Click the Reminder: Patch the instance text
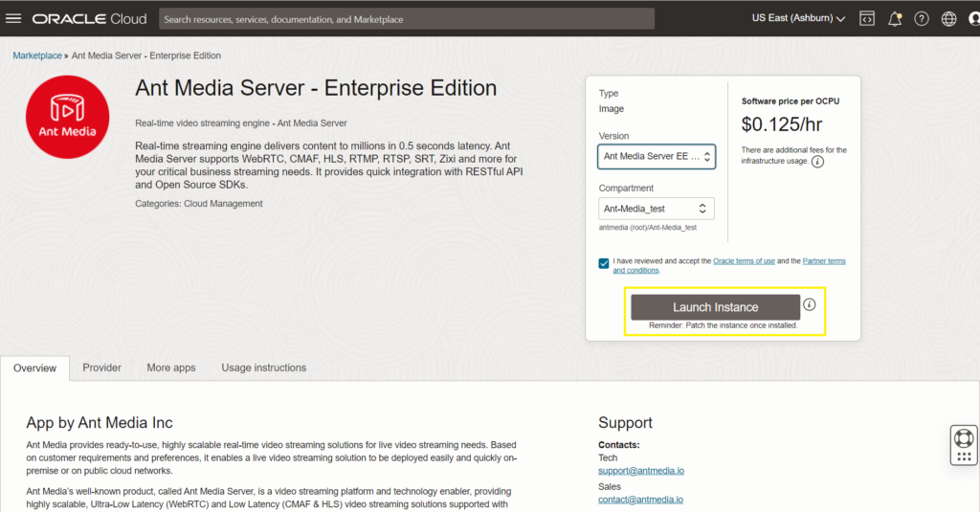The image size is (980, 512). pyautogui.click(x=724, y=325)
